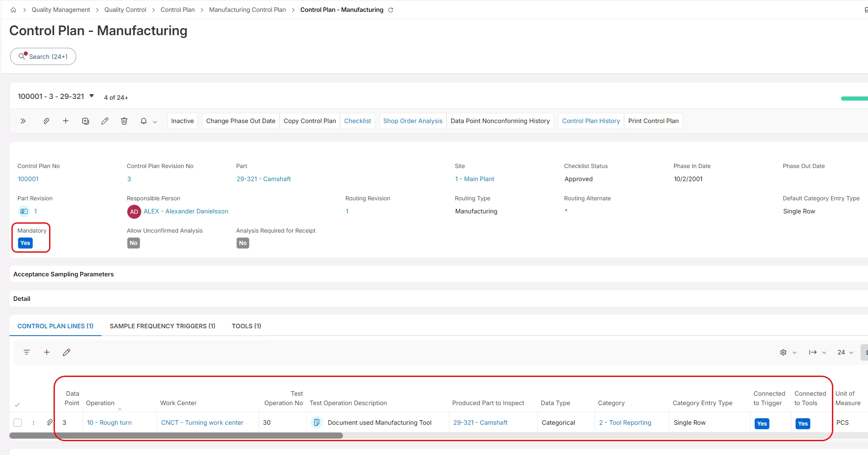Open attachments with the paperclip toolbar icon

coord(46,121)
